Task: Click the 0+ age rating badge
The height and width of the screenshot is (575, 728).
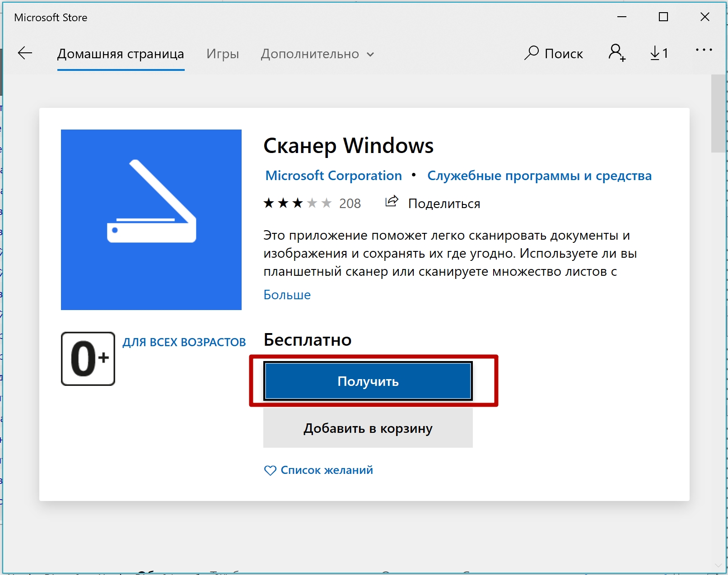Action: tap(88, 358)
